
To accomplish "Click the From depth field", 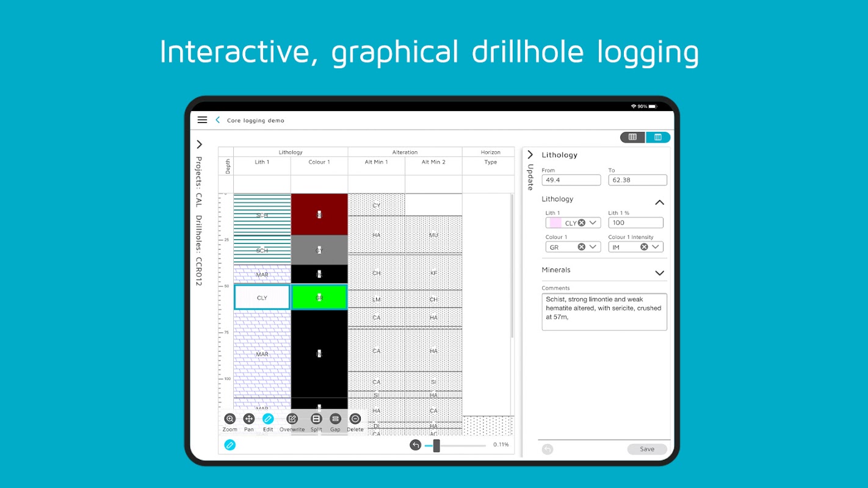I will [571, 180].
